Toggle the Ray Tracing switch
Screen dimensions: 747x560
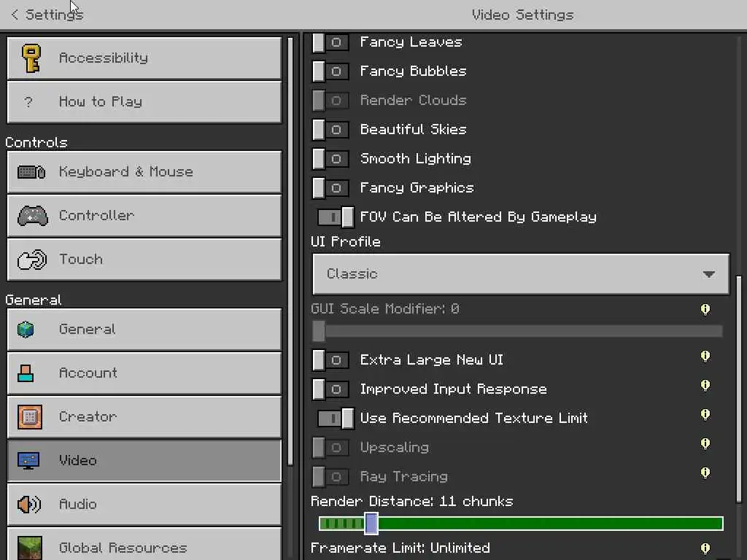click(330, 477)
